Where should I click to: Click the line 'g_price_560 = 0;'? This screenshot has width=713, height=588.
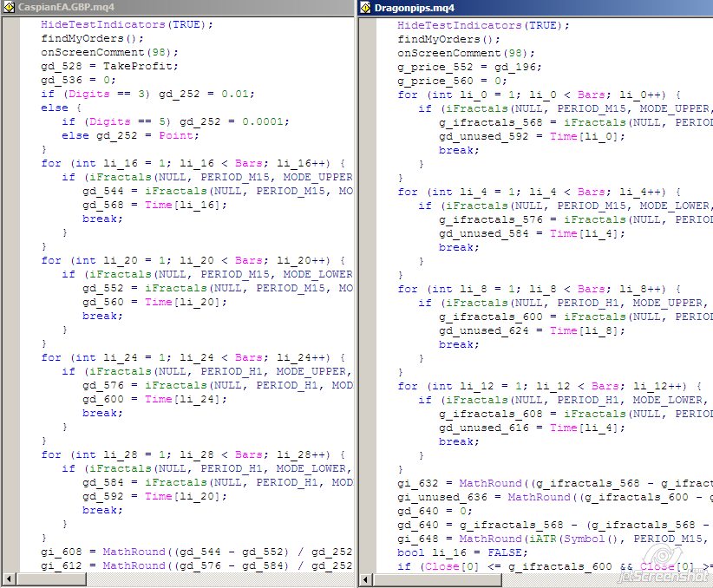453,81
